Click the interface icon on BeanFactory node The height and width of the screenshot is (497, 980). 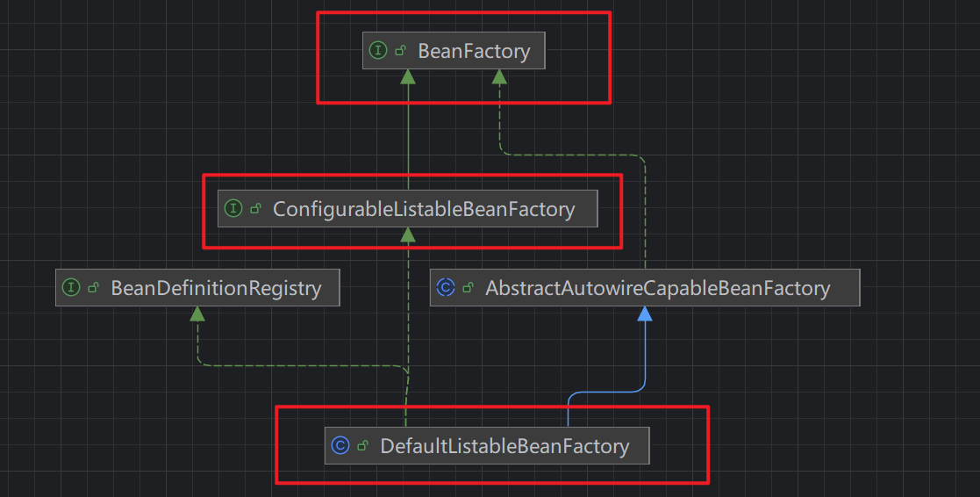pos(378,51)
